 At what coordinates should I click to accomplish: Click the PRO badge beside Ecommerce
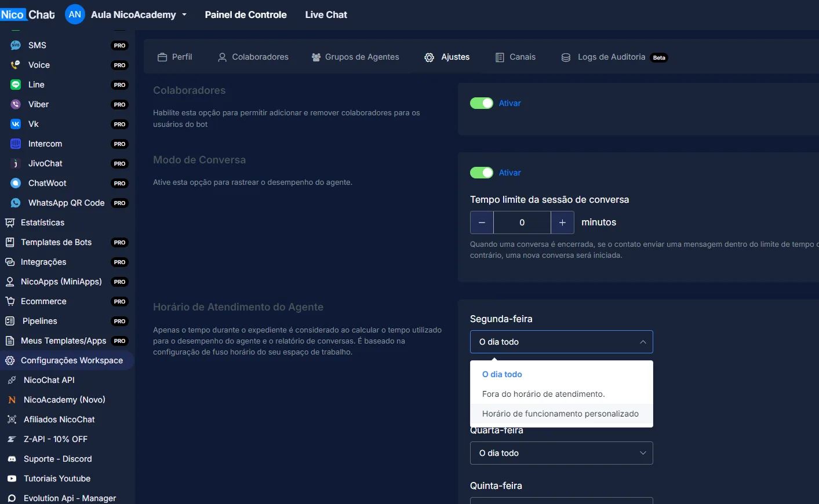click(119, 301)
